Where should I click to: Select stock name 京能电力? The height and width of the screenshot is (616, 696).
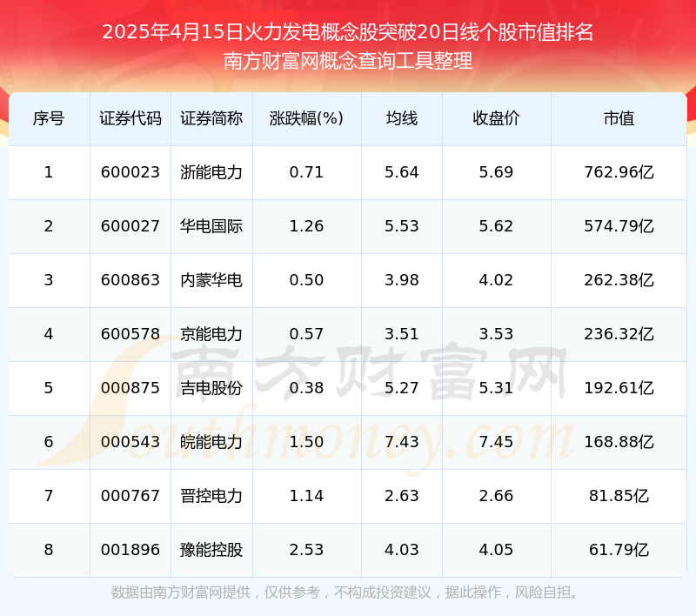point(211,334)
